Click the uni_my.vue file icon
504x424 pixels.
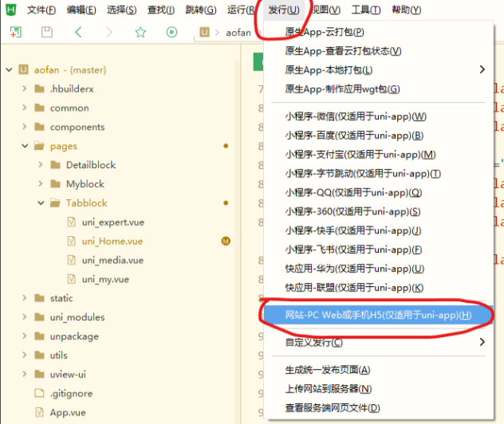(71, 279)
